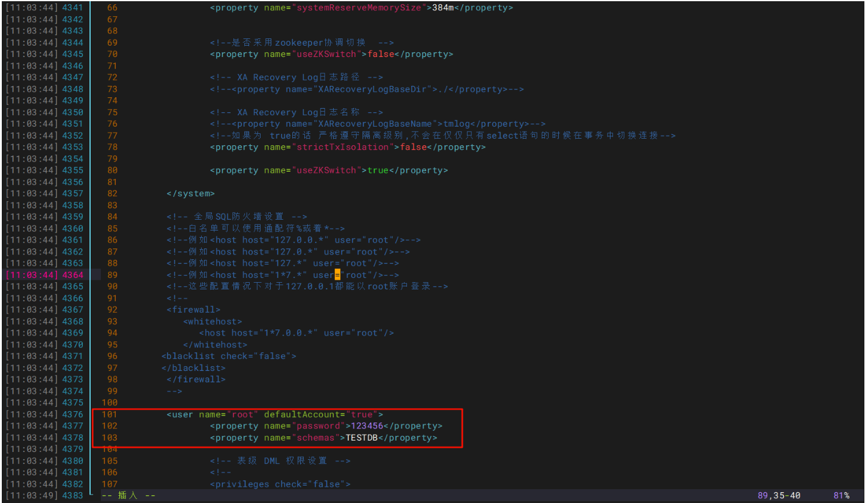Screen dimensions: 868x503
Task: Click the true value of useZKSwitch
Action: 378,170
